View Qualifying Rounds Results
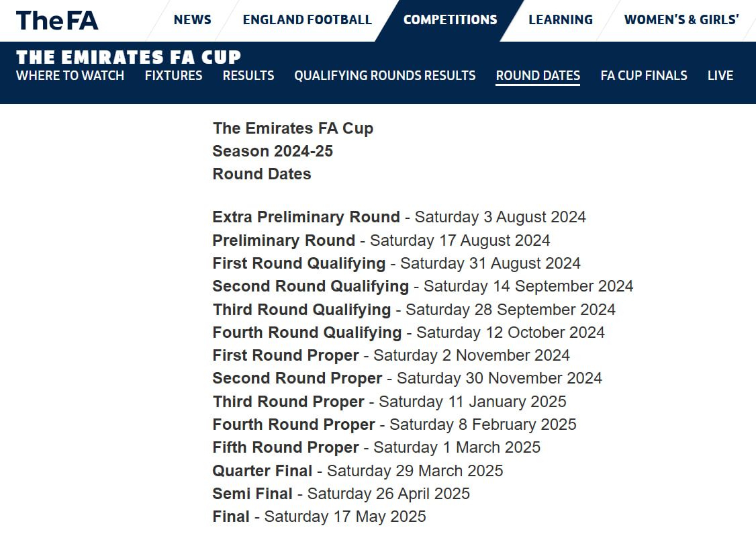756x536 pixels. pyautogui.click(x=385, y=76)
